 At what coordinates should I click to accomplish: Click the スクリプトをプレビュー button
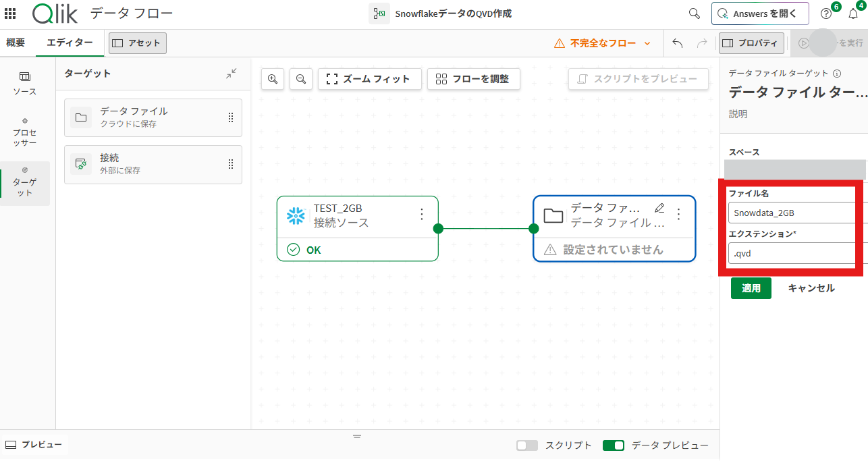pyautogui.click(x=639, y=79)
